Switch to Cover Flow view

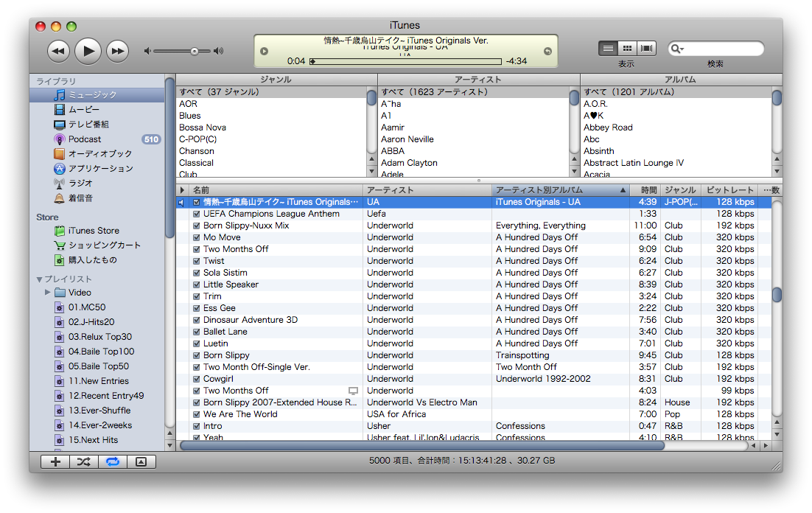[646, 48]
